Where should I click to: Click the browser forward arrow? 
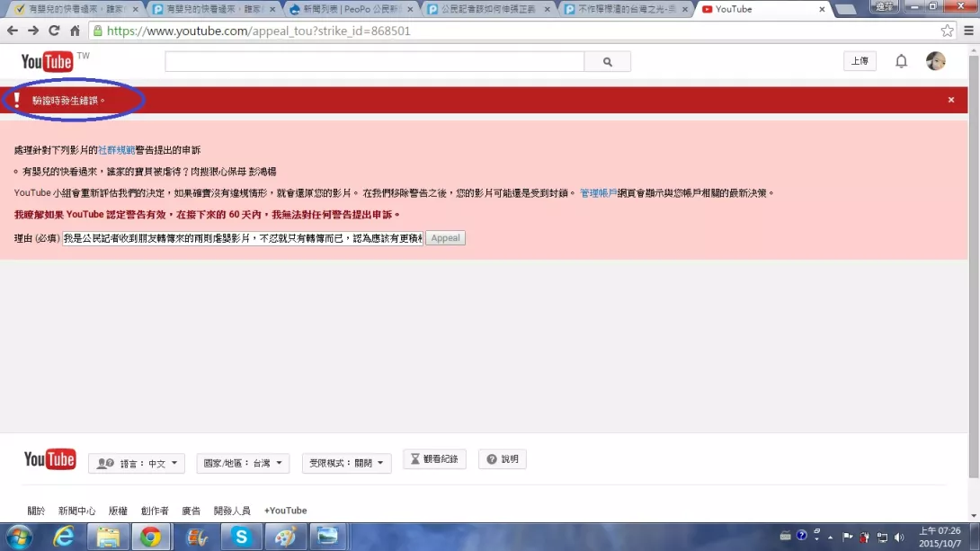[33, 31]
